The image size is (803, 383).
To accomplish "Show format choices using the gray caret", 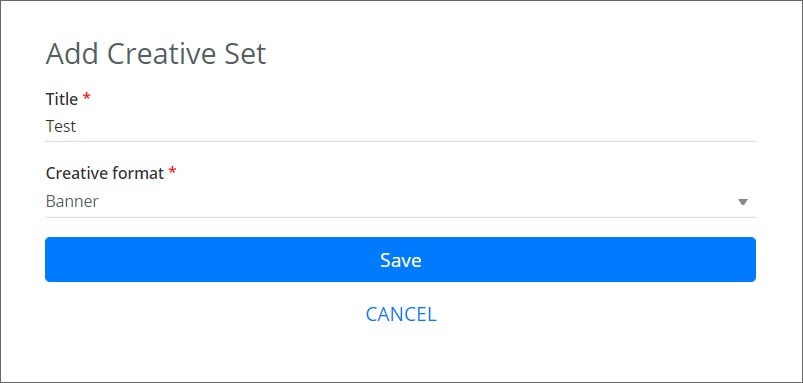I will click(x=743, y=202).
